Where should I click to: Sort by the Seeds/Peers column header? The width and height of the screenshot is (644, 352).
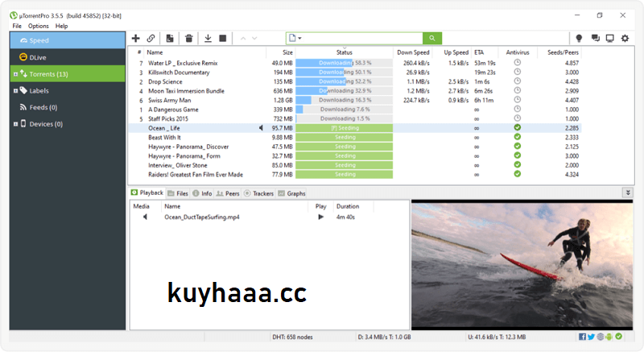click(x=563, y=52)
